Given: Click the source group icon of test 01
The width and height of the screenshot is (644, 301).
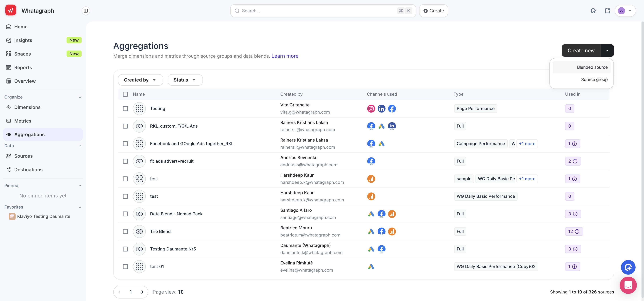Looking at the screenshot, I should (139, 266).
